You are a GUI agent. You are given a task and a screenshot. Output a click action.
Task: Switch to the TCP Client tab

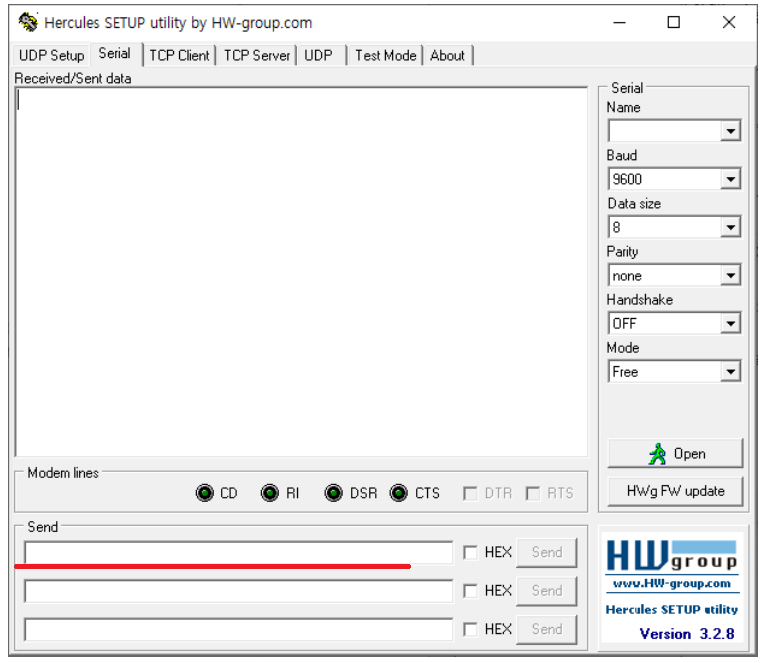point(179,55)
